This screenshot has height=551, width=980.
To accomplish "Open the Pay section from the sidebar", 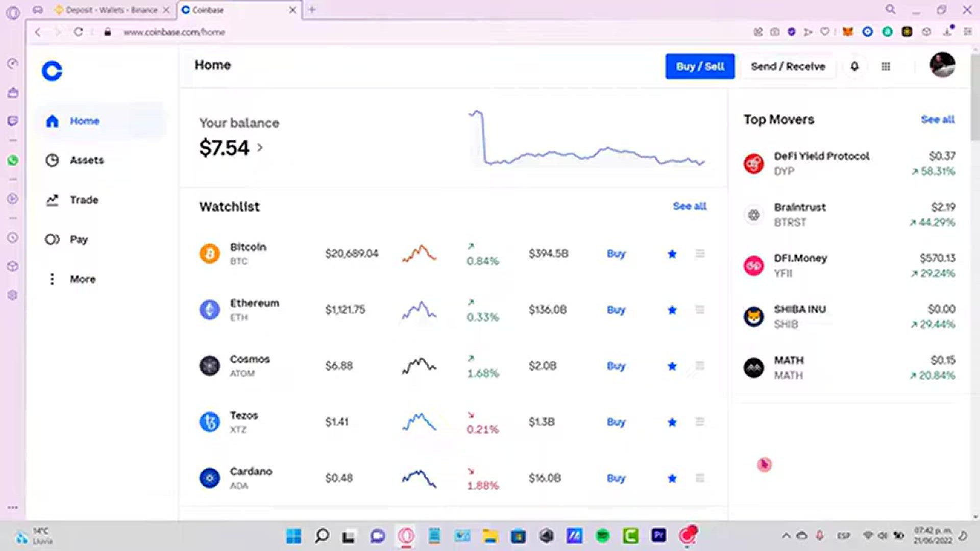I will (x=79, y=239).
